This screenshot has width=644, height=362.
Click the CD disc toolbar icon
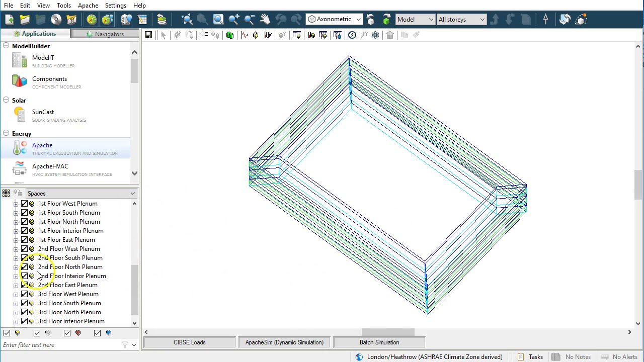[56, 20]
